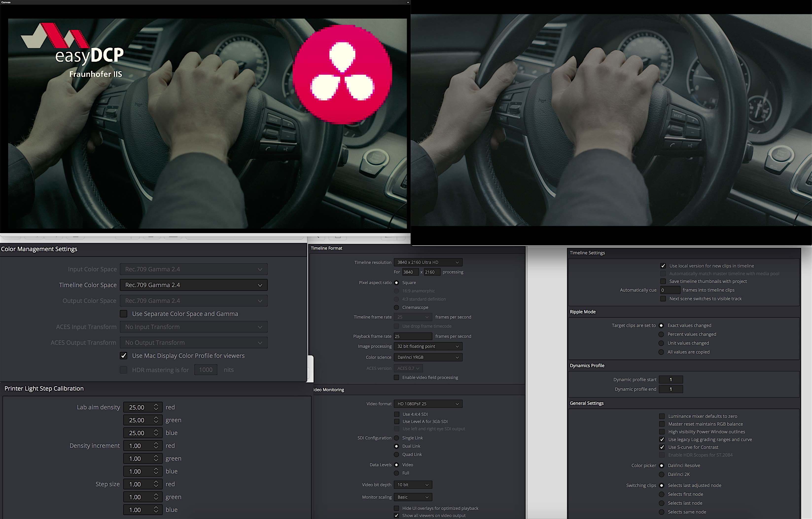Screen dimensions: 812x519
Task: Select Quad Link SDI configuration
Action: point(397,454)
